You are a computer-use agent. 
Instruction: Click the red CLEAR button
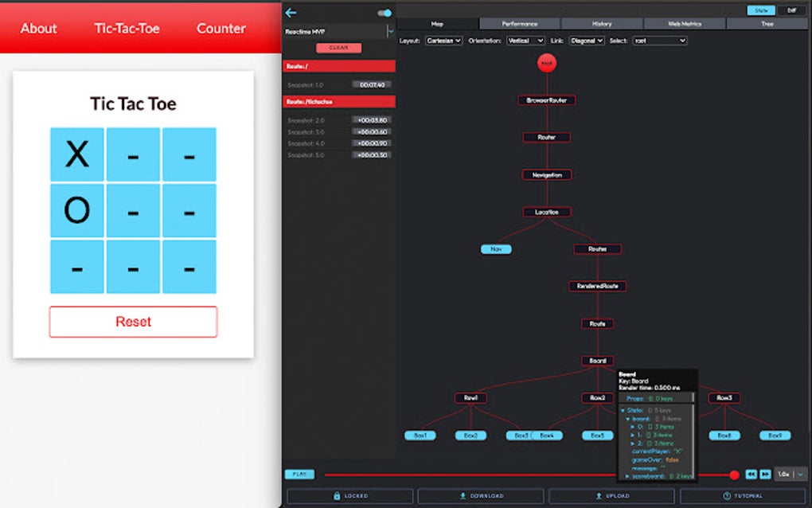pos(338,48)
